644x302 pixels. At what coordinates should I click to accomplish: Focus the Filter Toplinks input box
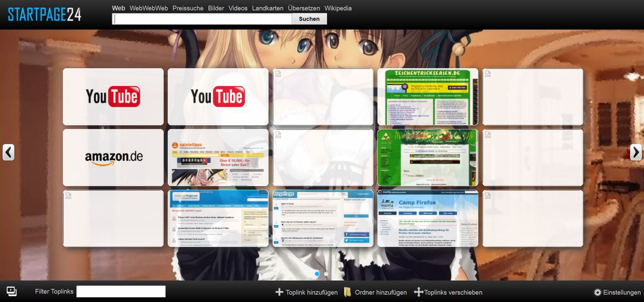121,291
